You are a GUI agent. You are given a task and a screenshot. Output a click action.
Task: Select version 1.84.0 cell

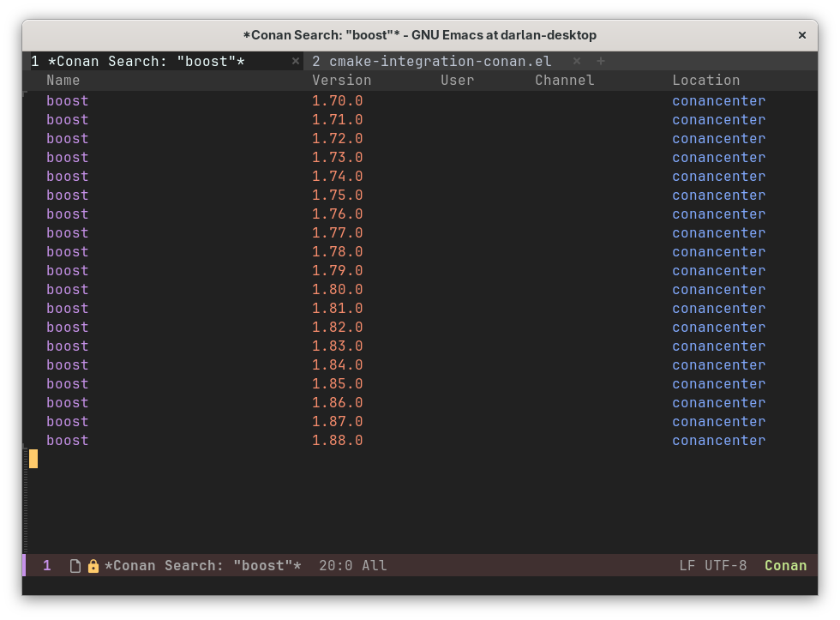point(338,365)
